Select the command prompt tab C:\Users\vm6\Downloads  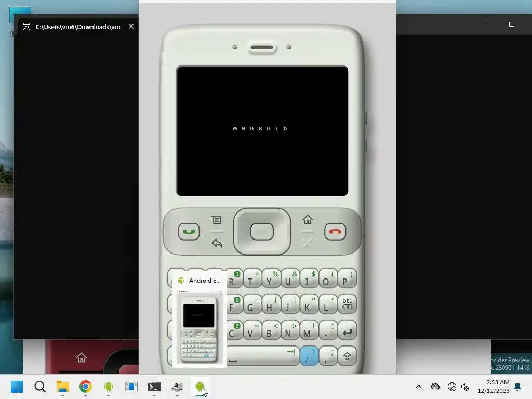pos(78,27)
